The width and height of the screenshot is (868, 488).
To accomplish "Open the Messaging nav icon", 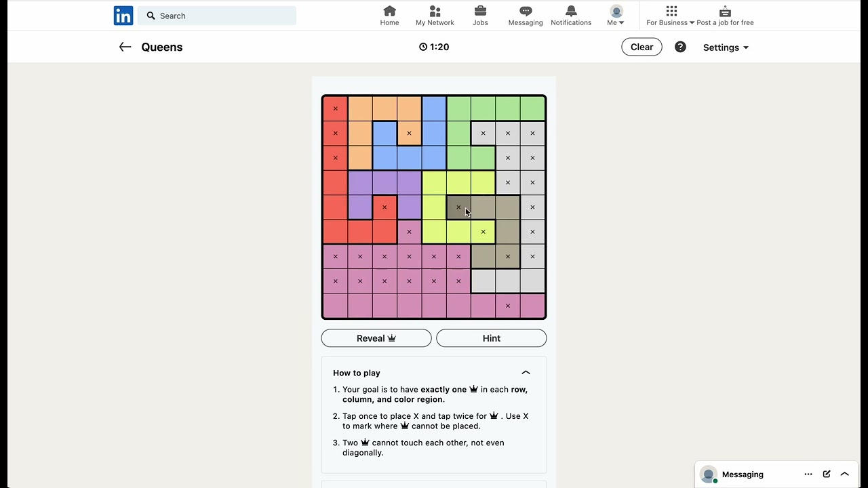I will pyautogui.click(x=526, y=11).
